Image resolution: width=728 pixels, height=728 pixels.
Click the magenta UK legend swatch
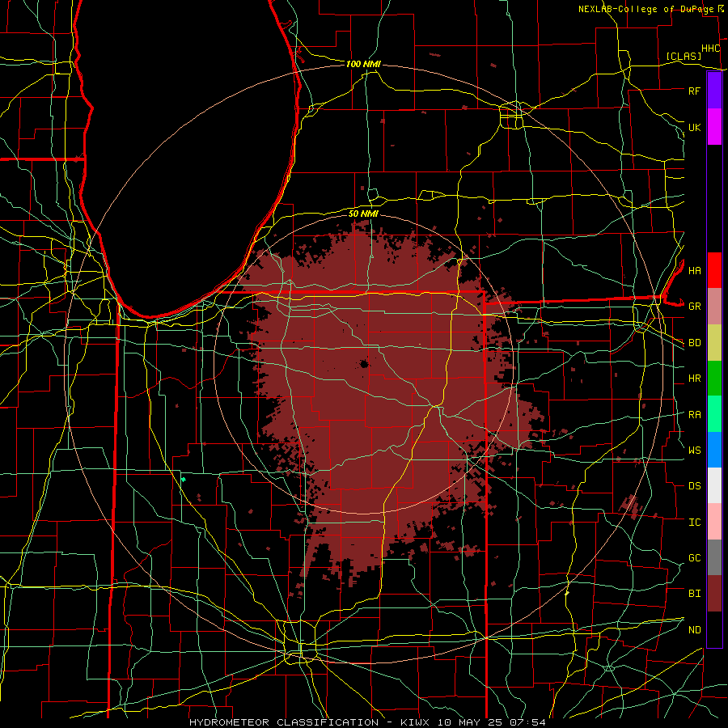[714, 127]
